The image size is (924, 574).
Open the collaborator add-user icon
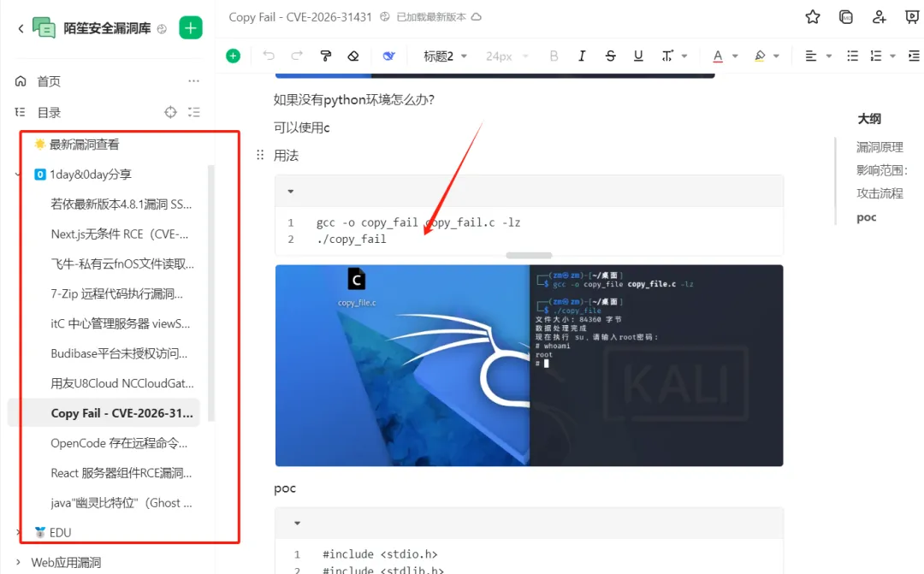pos(879,17)
